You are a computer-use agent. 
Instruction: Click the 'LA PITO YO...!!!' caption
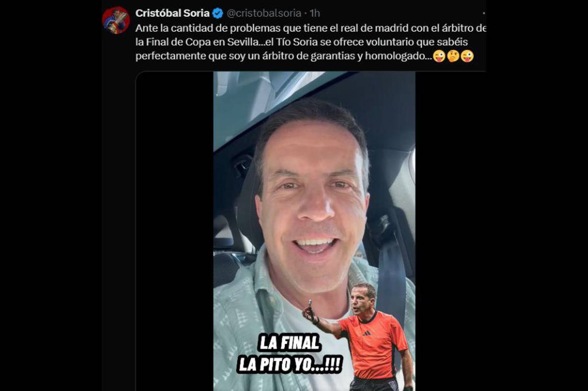tap(290, 365)
